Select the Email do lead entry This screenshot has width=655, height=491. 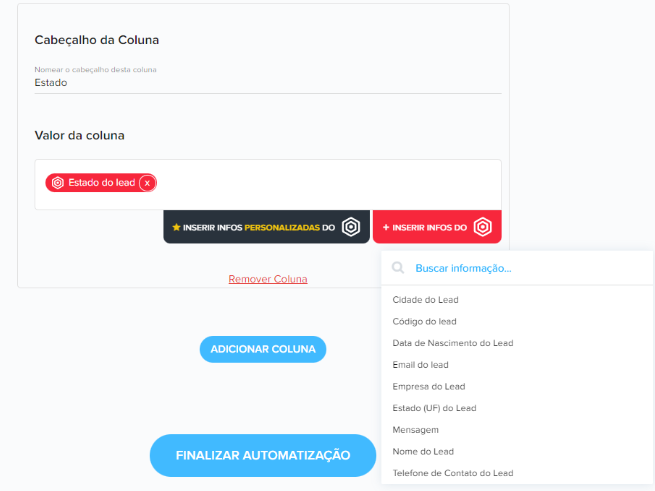pos(420,365)
